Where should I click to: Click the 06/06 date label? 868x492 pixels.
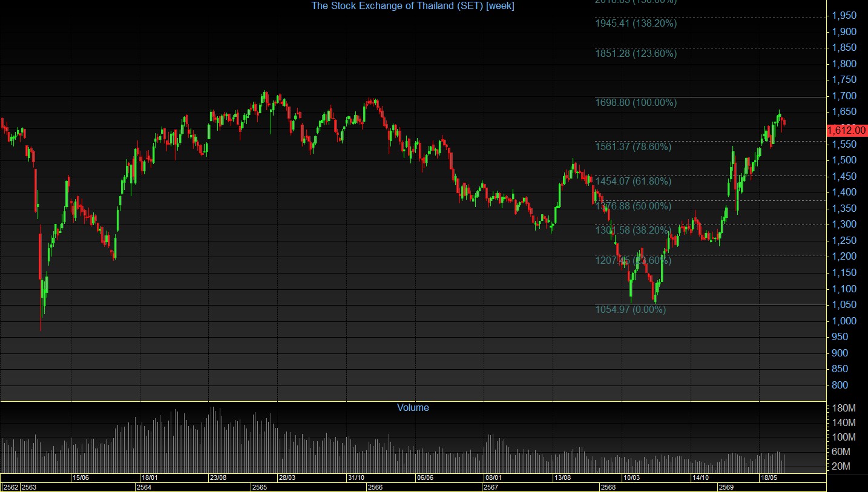(426, 478)
